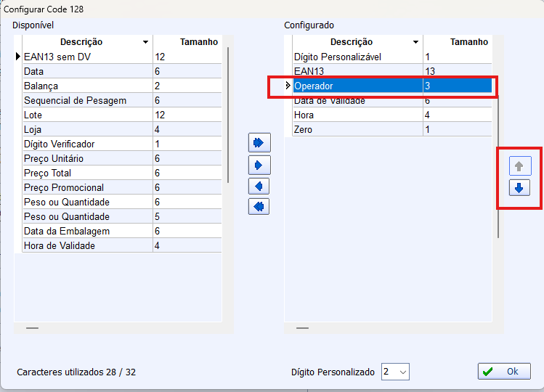
Task: Select EAN13 in the Configurado list
Action: 356,71
